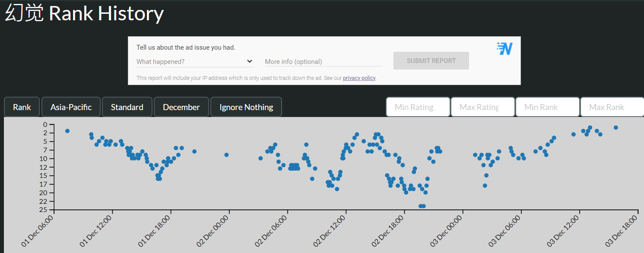Select the lone data point near 02 Dec 00:00

coord(226,155)
